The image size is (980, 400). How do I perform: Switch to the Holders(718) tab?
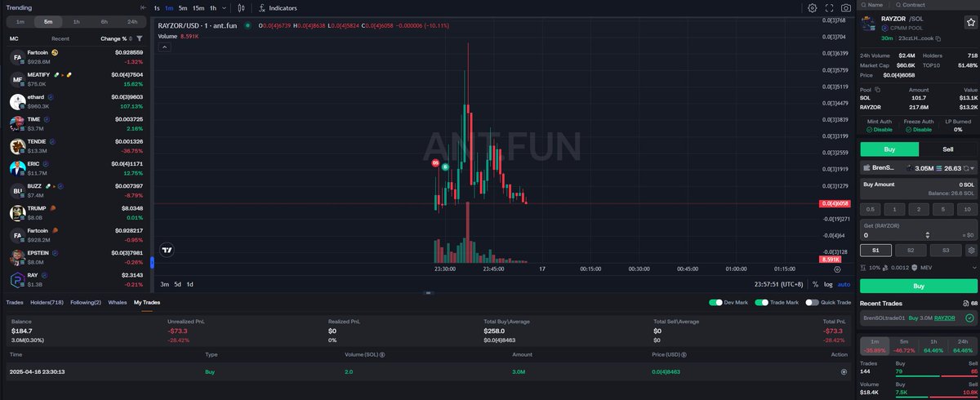pyautogui.click(x=47, y=302)
